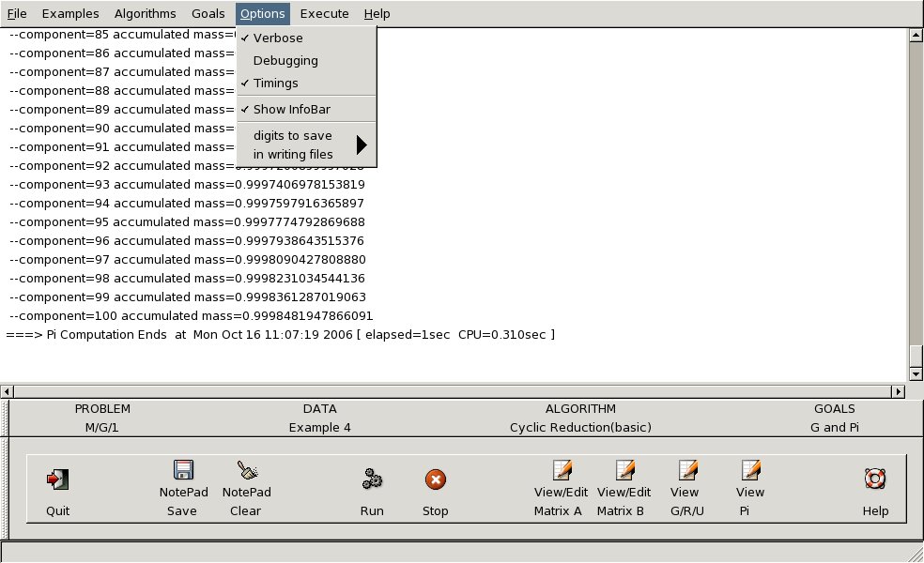Open the View Pi icon
924x563 pixels.
(x=749, y=471)
